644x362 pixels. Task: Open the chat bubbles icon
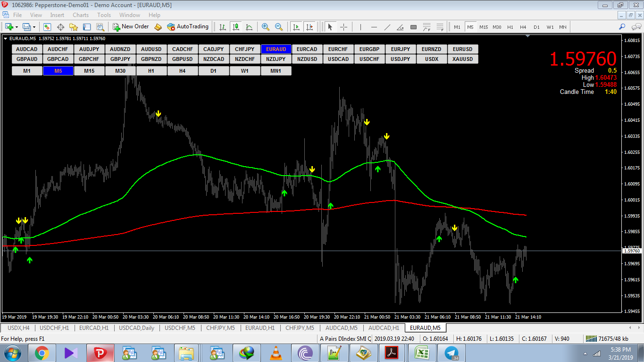pos(636,27)
